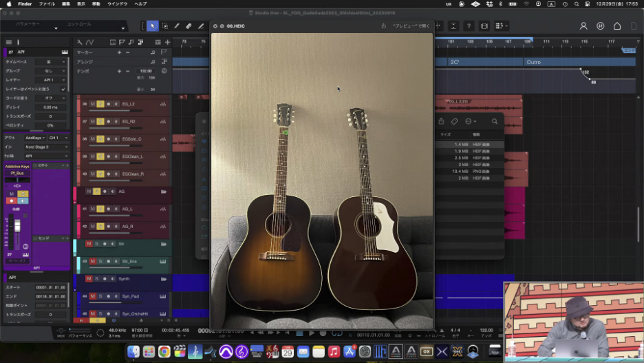Image resolution: width=644 pixels, height=363 pixels.
Task: Click the question mark help icon
Action: pos(469,26)
